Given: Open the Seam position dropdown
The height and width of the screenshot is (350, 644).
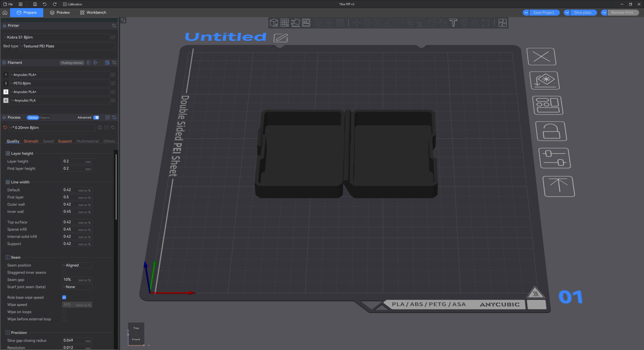Looking at the screenshot, I should pos(77,265).
